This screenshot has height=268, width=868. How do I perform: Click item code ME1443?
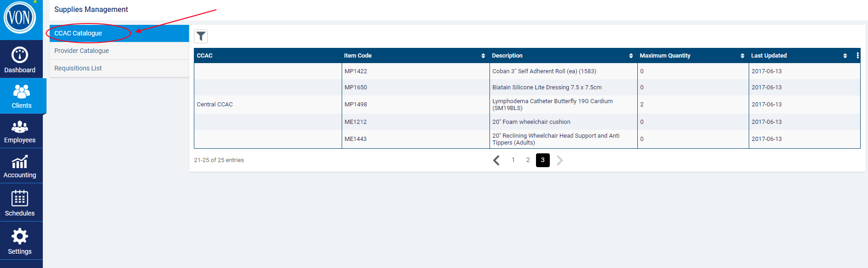click(x=356, y=139)
